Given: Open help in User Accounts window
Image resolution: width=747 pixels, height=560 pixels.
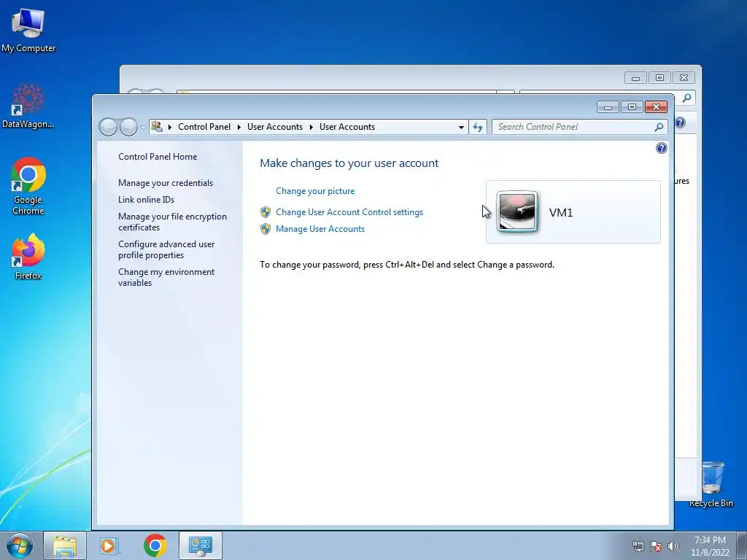Looking at the screenshot, I should click(x=661, y=148).
